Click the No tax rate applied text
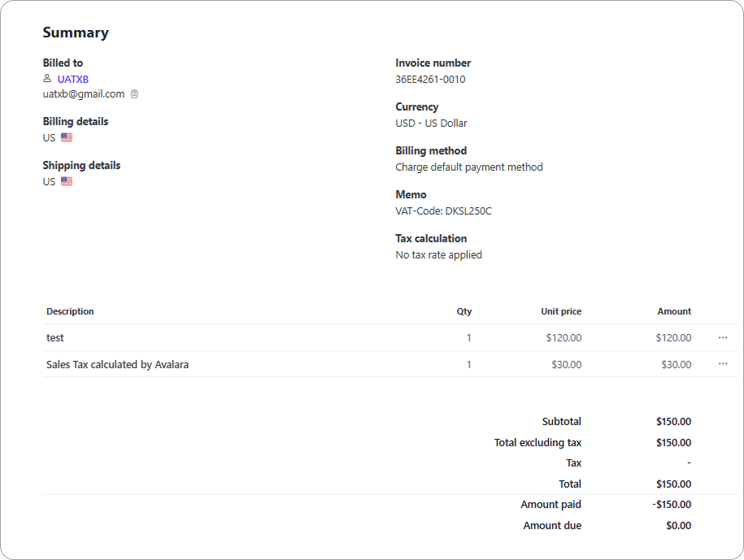Image resolution: width=744 pixels, height=560 pixels. [x=438, y=255]
